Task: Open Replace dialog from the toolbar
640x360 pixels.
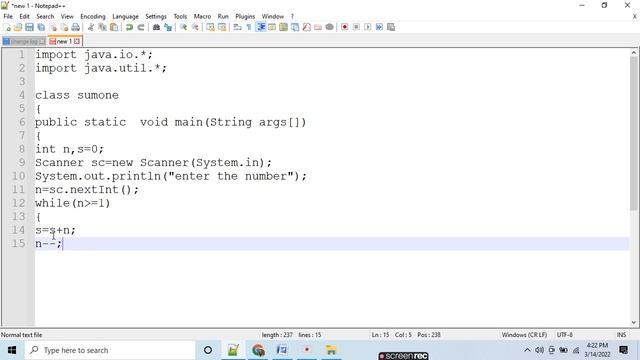Action: [x=168, y=27]
